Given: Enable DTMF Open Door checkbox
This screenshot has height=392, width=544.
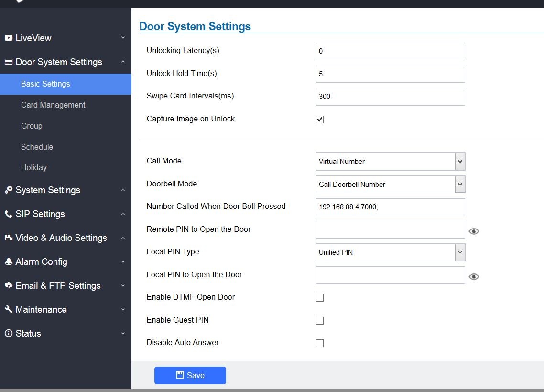Looking at the screenshot, I should pyautogui.click(x=320, y=298).
